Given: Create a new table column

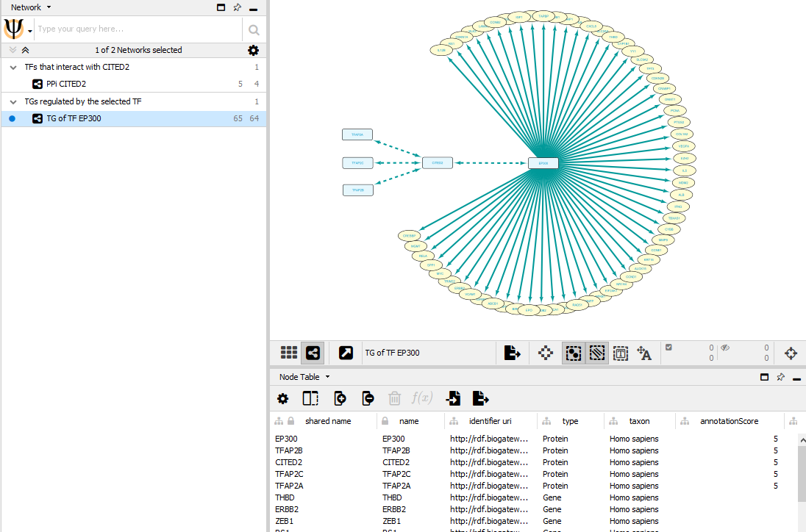Looking at the screenshot, I should pyautogui.click(x=340, y=398).
